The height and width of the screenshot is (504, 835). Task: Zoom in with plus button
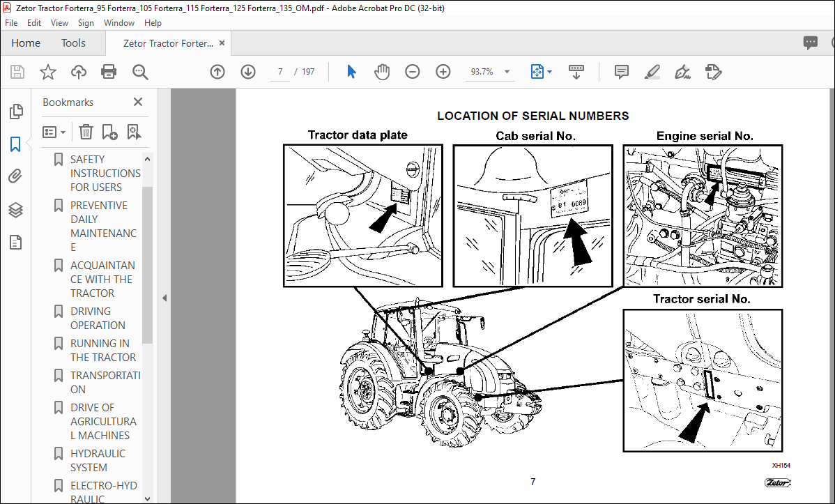point(443,71)
